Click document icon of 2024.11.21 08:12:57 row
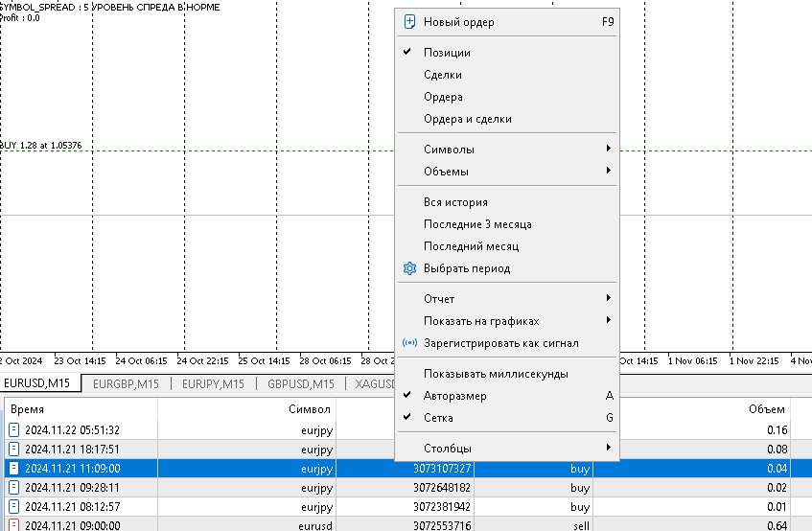This screenshot has width=812, height=531. pyautogui.click(x=14, y=506)
